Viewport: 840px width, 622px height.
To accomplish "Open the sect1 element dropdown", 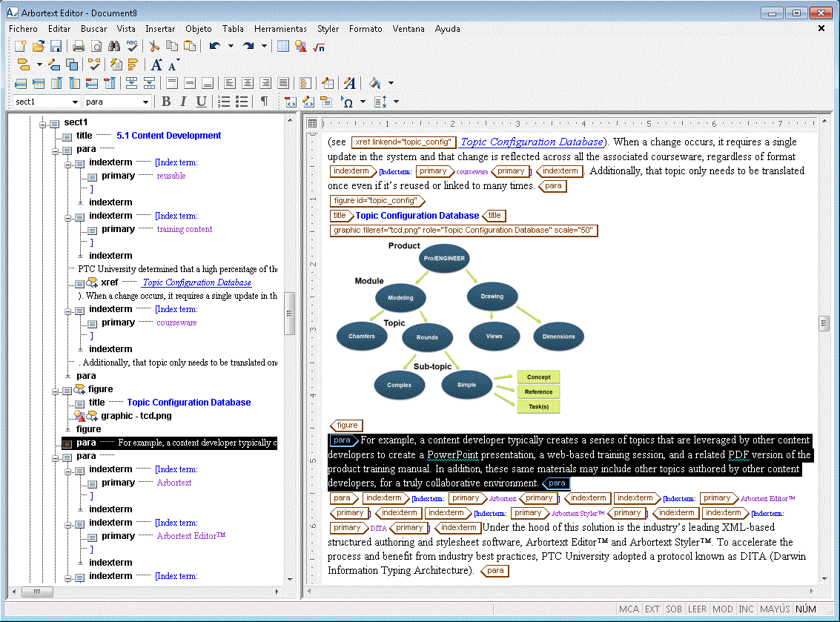I will coord(75,102).
